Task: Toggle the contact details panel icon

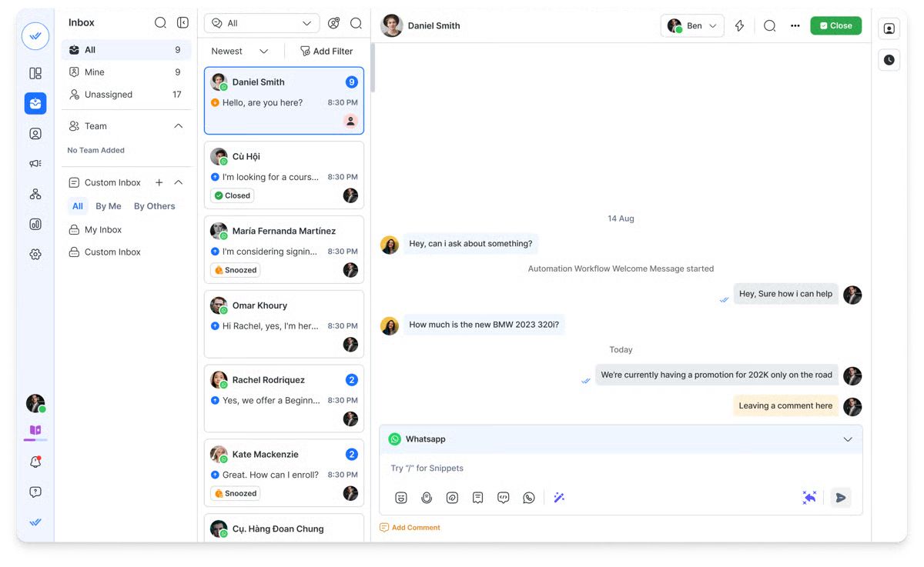Action: (889, 28)
